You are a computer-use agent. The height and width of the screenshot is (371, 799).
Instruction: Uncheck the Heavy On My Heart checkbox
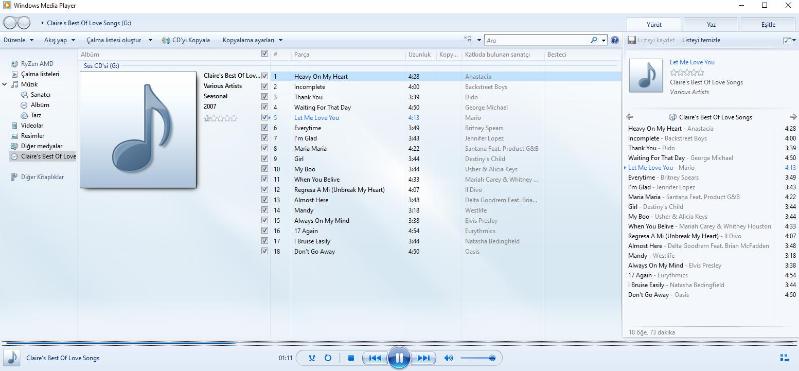(x=264, y=76)
